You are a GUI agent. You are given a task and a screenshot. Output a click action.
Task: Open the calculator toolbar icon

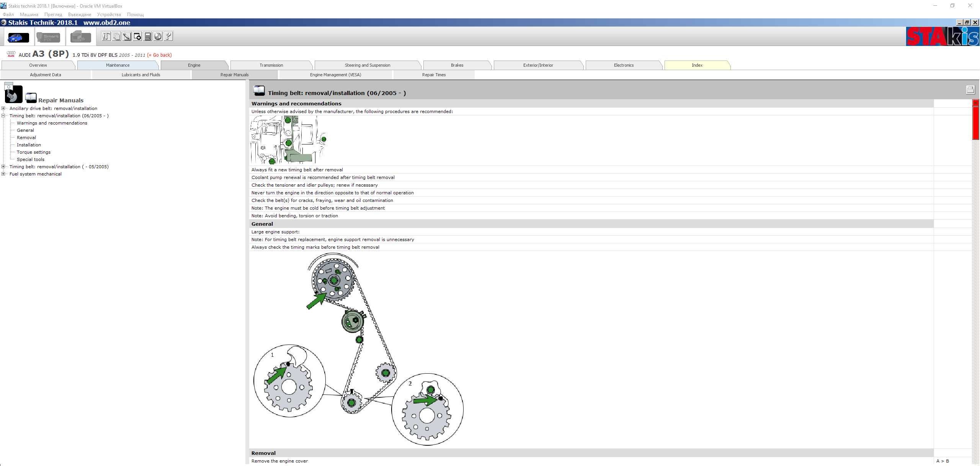(148, 36)
